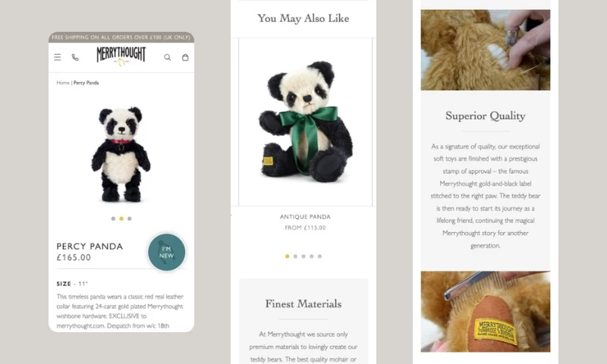
Task: Select second carousel dot under Antique Panda
Action: 295,256
